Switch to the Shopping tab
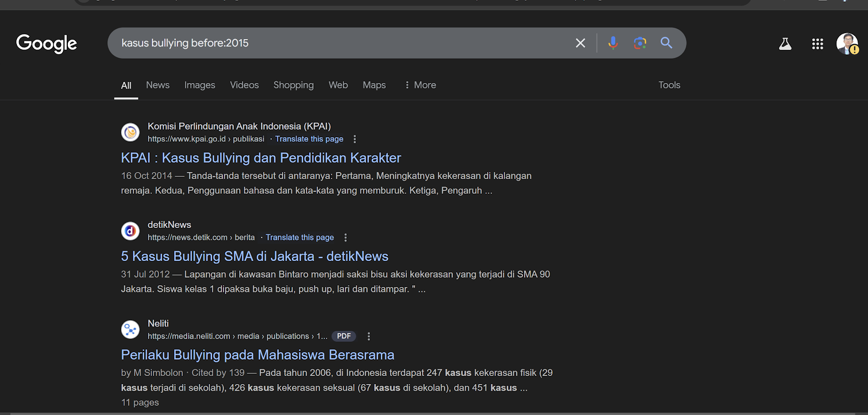The height and width of the screenshot is (415, 868). tap(293, 85)
